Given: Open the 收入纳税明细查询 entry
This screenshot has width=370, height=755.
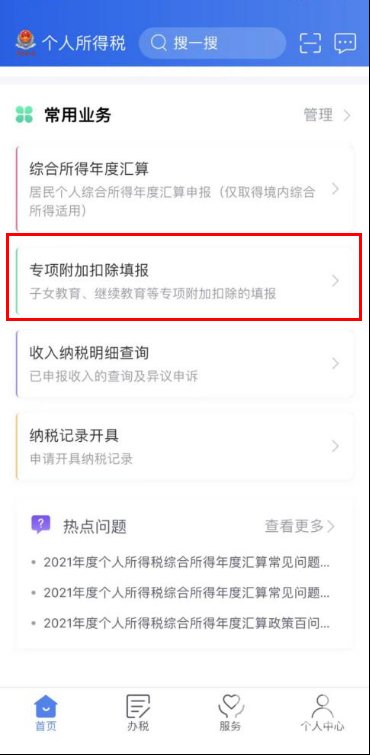Looking at the screenshot, I should point(185,364).
